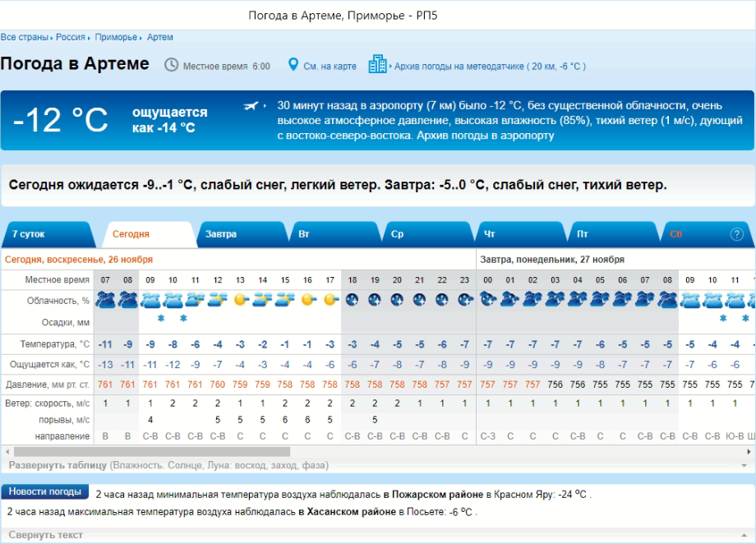The image size is (756, 544).
Task: Select the Сегодня tab
Action: (x=149, y=234)
